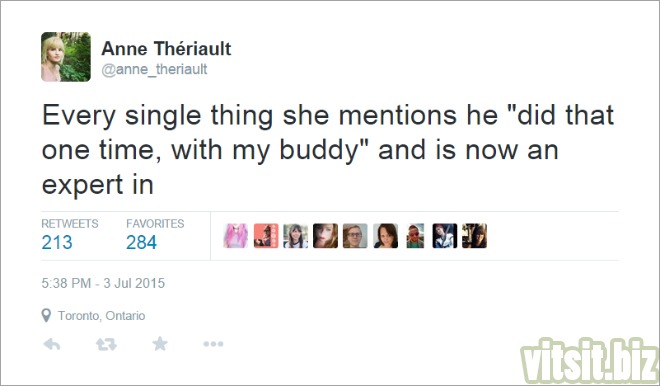Open the three-dot more options menu
Screen dimensions: 660x386
coord(213,344)
